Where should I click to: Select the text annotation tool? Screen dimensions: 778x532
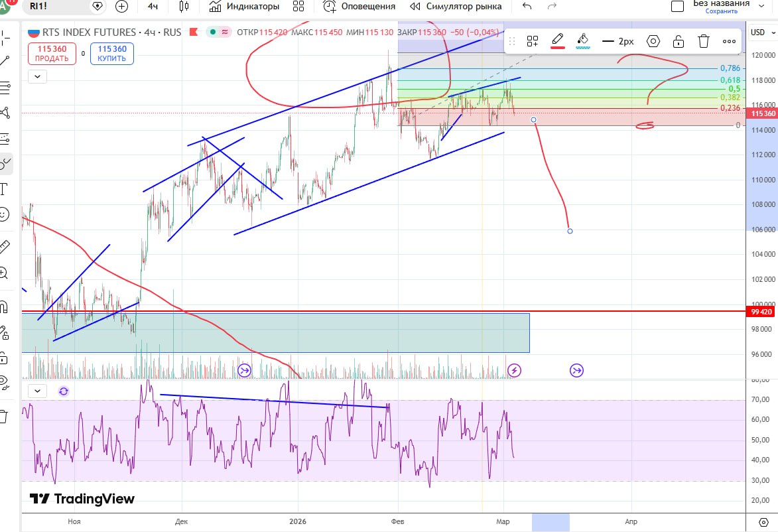coord(5,189)
